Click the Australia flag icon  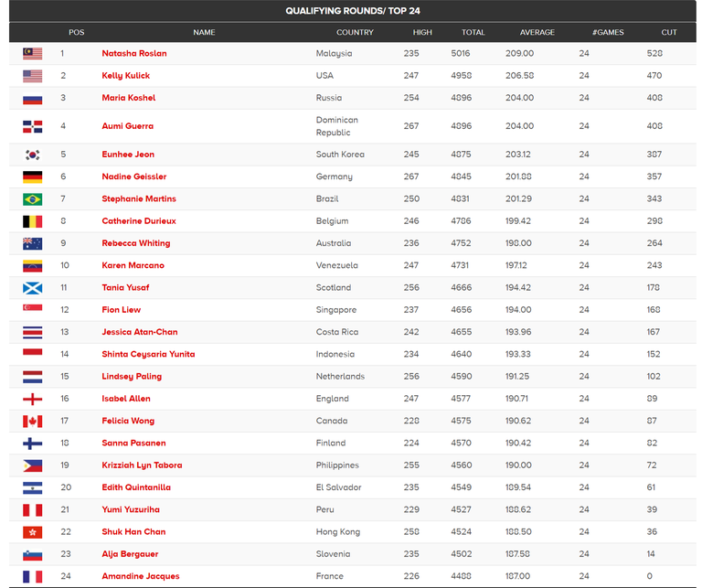point(32,243)
